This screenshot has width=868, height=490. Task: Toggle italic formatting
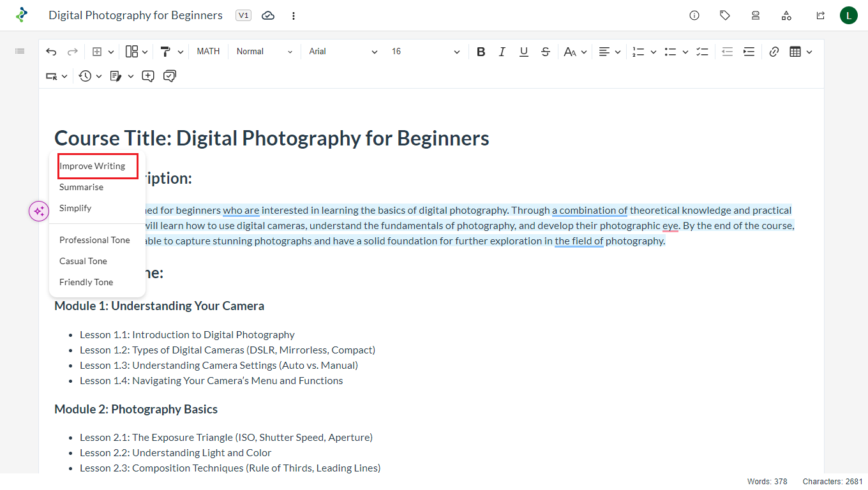(x=502, y=52)
